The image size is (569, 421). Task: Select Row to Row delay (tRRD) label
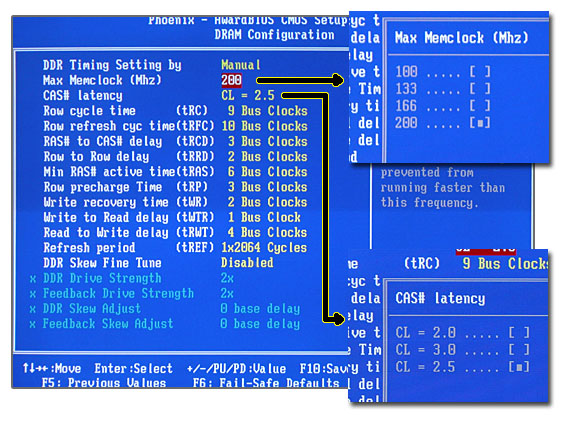tap(129, 157)
